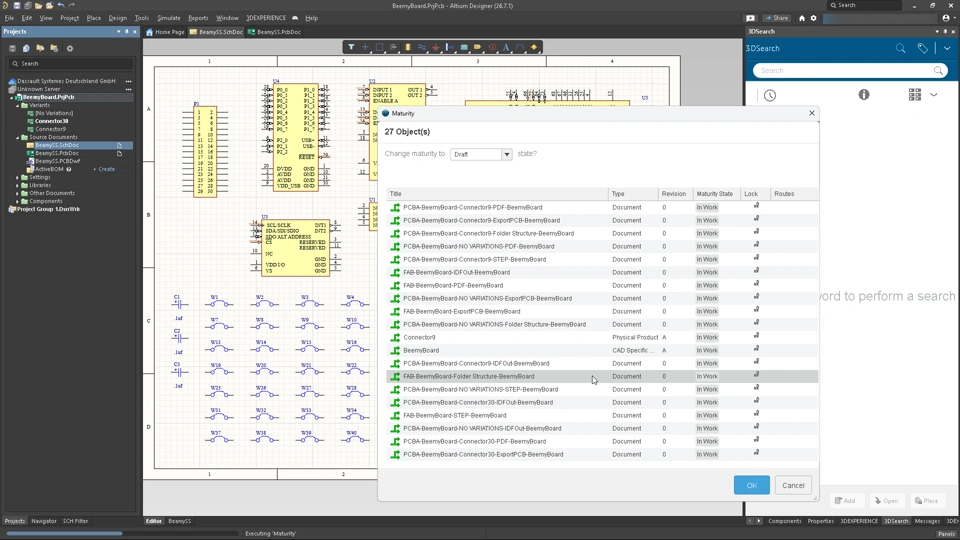Click the ellipsis beside Unknown Server
Image resolution: width=960 pixels, height=540 pixels.
(128, 89)
